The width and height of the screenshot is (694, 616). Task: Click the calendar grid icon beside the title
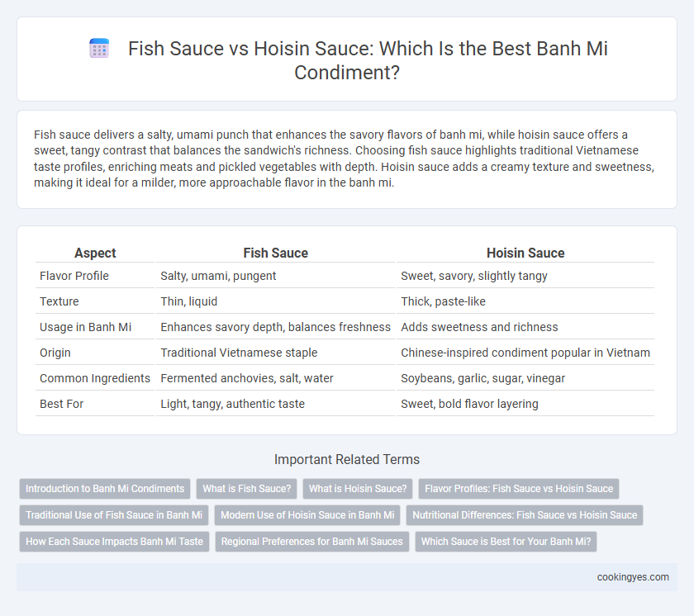tap(99, 48)
